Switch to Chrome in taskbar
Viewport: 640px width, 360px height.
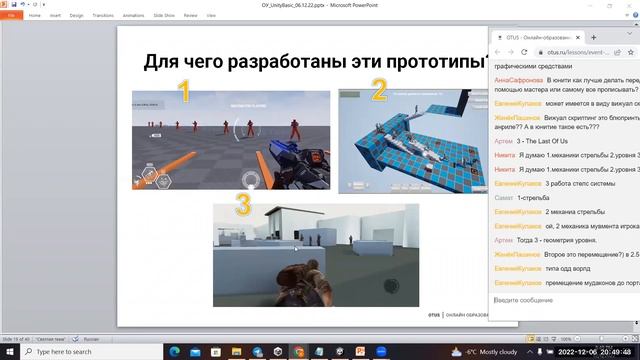coord(299,351)
